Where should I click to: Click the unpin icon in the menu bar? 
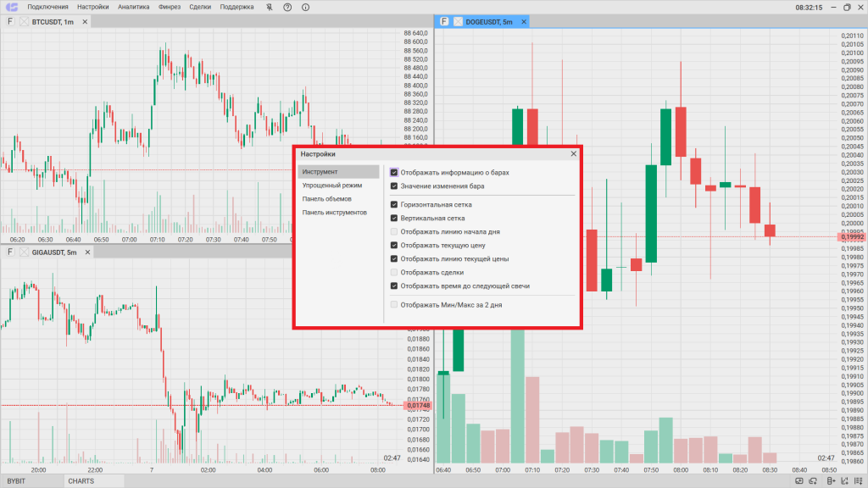[270, 7]
